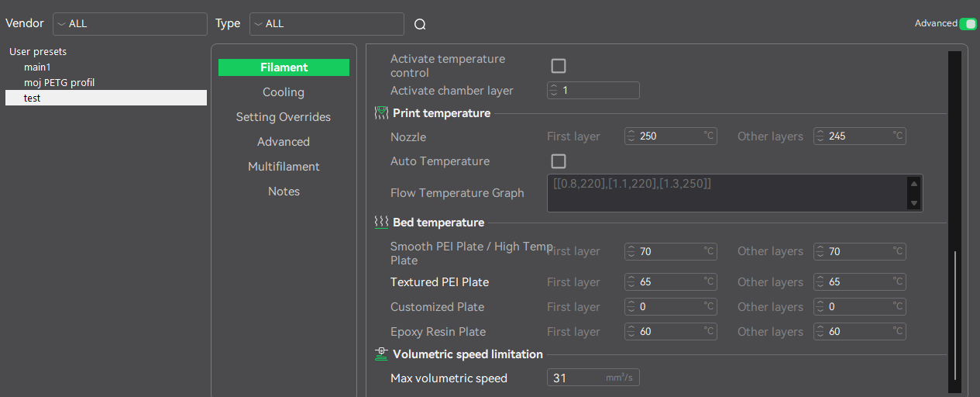This screenshot has width=980, height=397.
Task: Click the search magnifier icon
Action: (x=420, y=24)
